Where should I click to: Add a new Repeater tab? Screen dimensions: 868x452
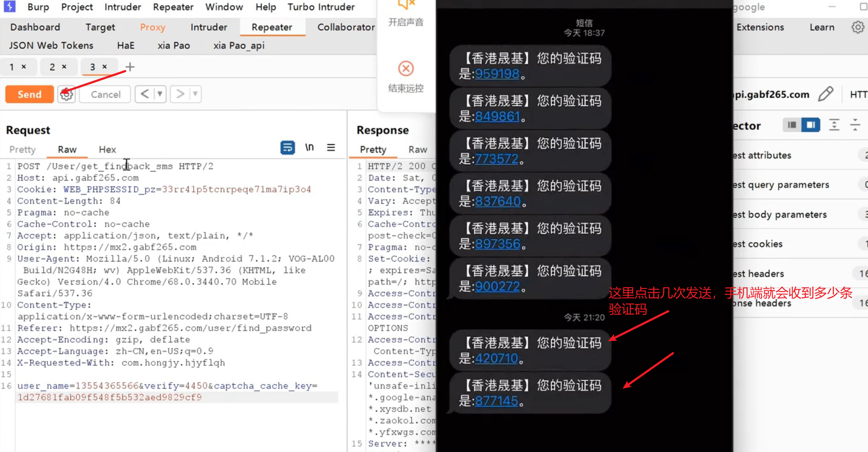(130, 67)
